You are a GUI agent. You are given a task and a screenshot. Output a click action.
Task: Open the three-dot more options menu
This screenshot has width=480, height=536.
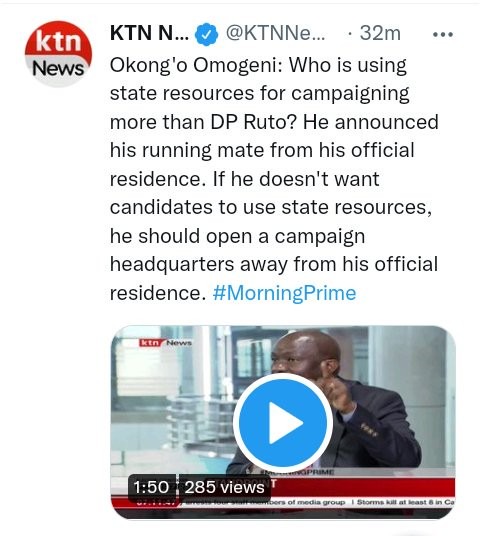click(443, 34)
